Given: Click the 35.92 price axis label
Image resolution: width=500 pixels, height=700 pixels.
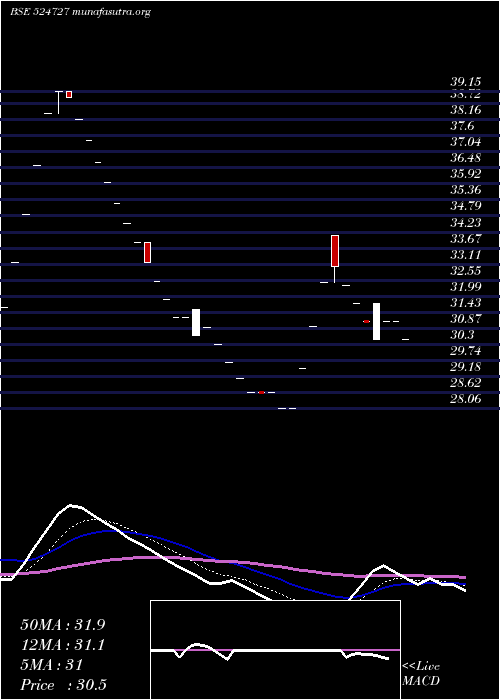Looking at the screenshot, I should pyautogui.click(x=465, y=174).
